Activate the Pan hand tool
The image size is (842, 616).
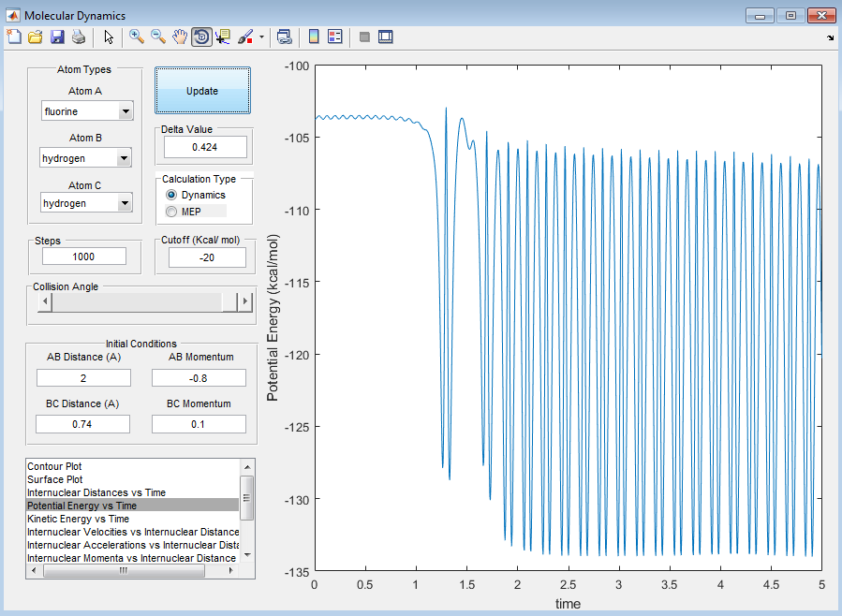click(x=180, y=37)
